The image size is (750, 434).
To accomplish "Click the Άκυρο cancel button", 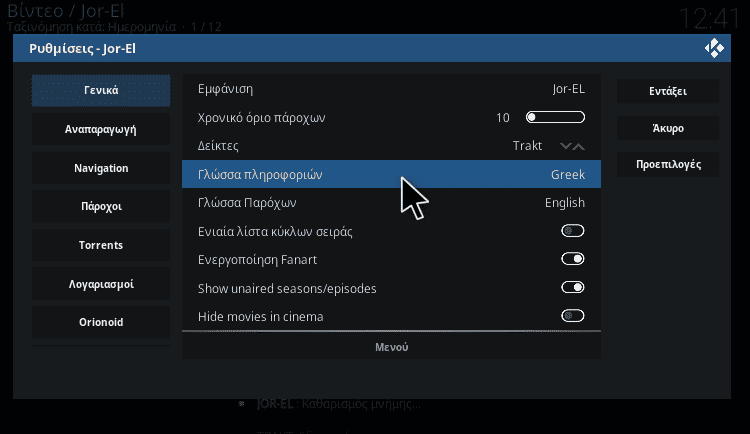I will coord(668,128).
